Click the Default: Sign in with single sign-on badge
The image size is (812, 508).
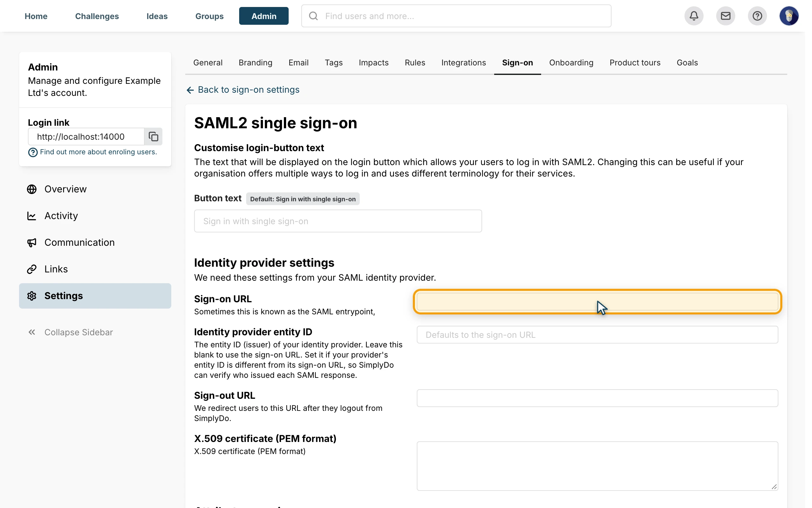coord(303,199)
